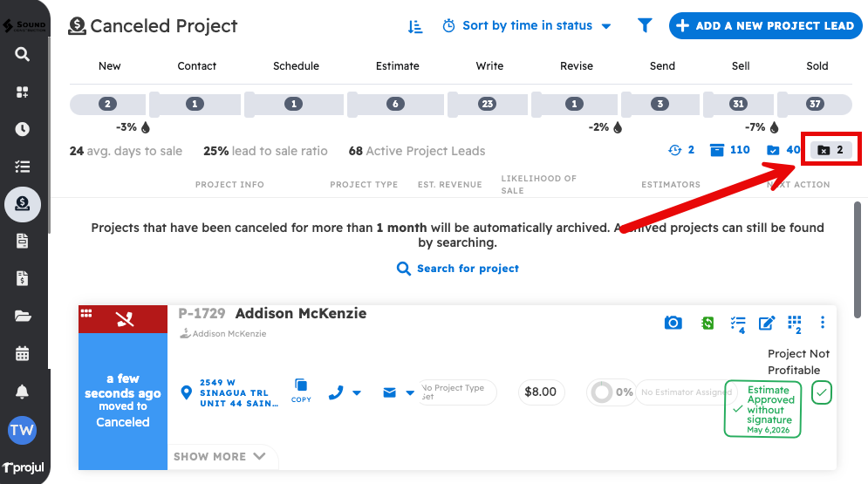Image resolution: width=868 pixels, height=484 pixels.
Task: Expand SHOW MORE on Addison McKenzie card
Action: tap(220, 456)
